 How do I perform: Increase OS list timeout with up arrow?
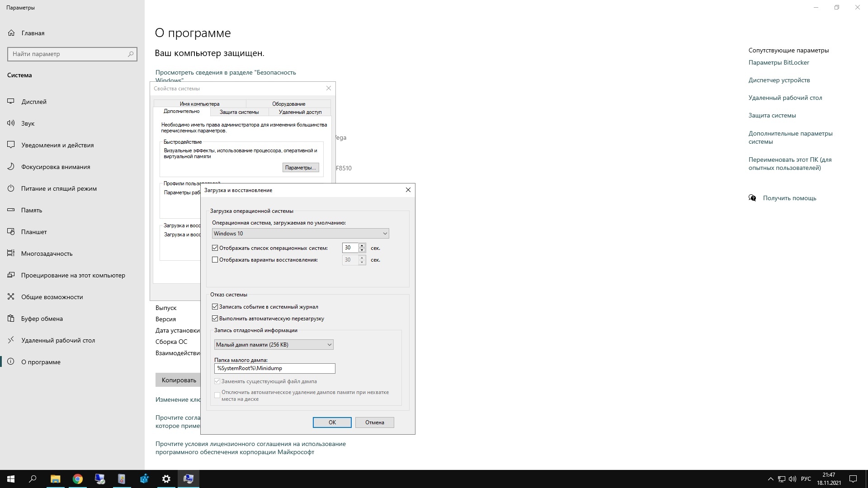click(x=362, y=245)
